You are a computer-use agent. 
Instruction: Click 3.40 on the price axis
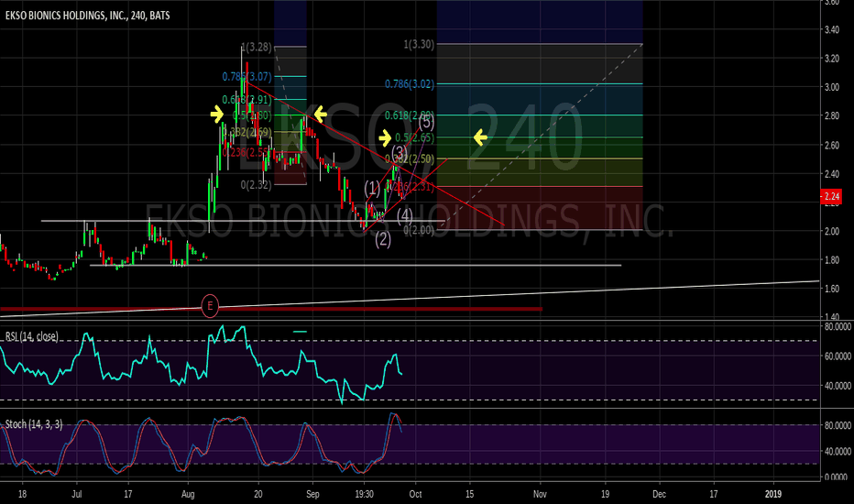(832, 29)
